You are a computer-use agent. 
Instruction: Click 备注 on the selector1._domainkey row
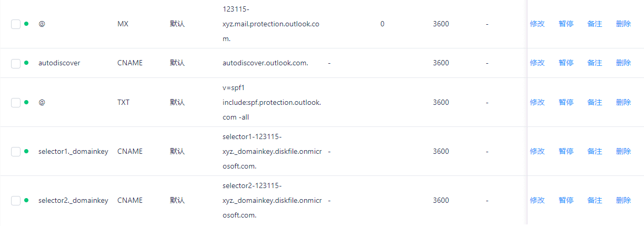click(x=595, y=151)
